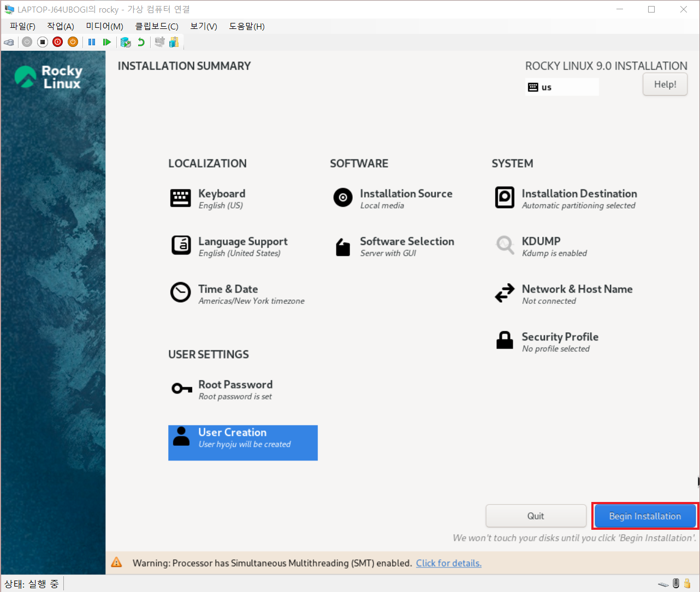Image resolution: width=700 pixels, height=592 pixels.
Task: Pause the virtual machine with the blue pause icon
Action: tap(92, 42)
